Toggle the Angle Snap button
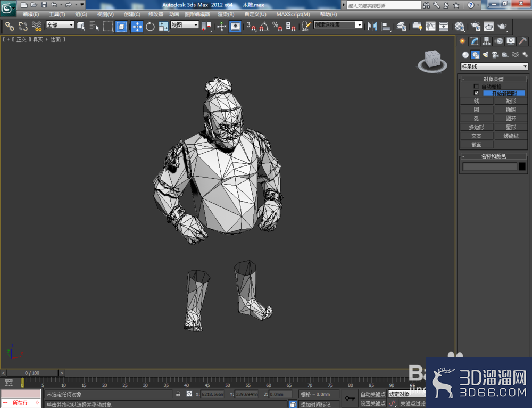Screen dimensions: 532x408 [264, 26]
